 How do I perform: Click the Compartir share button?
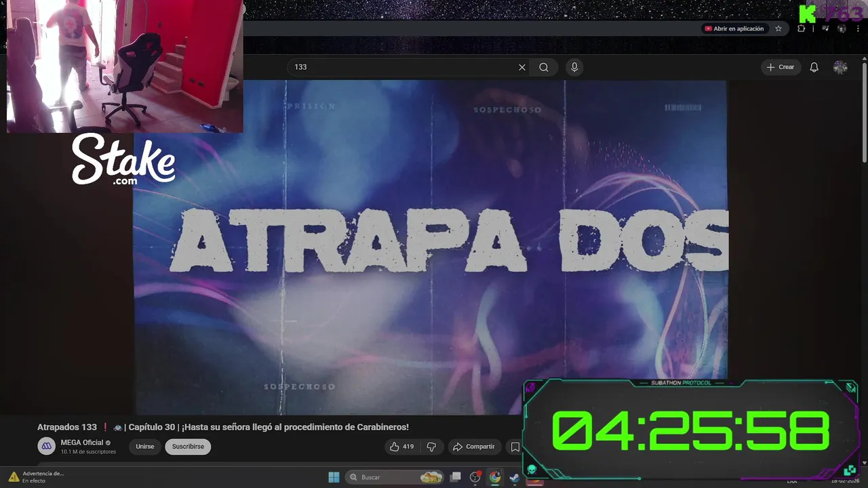click(x=474, y=447)
